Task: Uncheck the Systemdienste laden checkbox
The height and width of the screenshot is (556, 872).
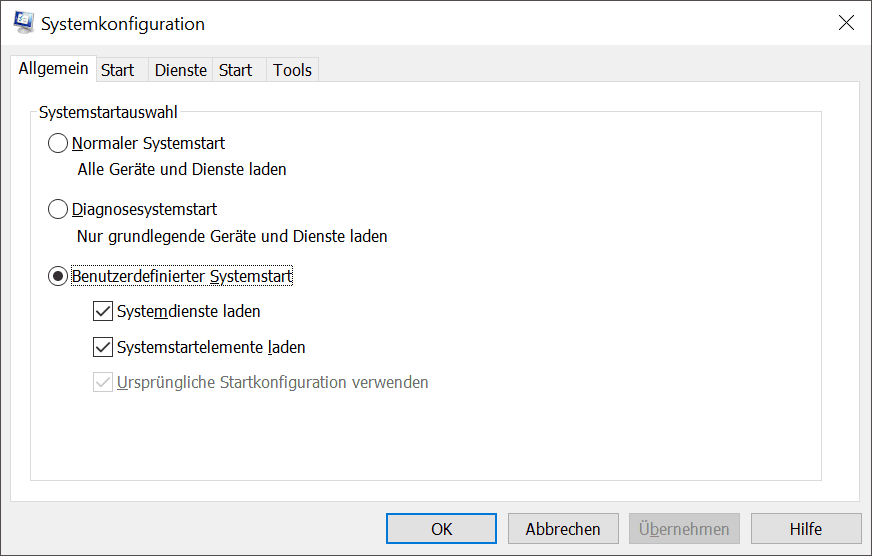Action: (x=103, y=311)
